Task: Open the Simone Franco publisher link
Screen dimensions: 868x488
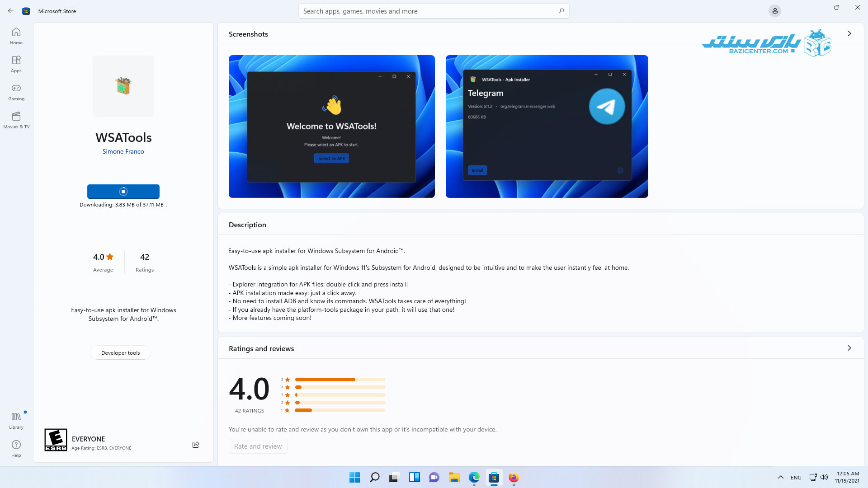Action: 123,151
